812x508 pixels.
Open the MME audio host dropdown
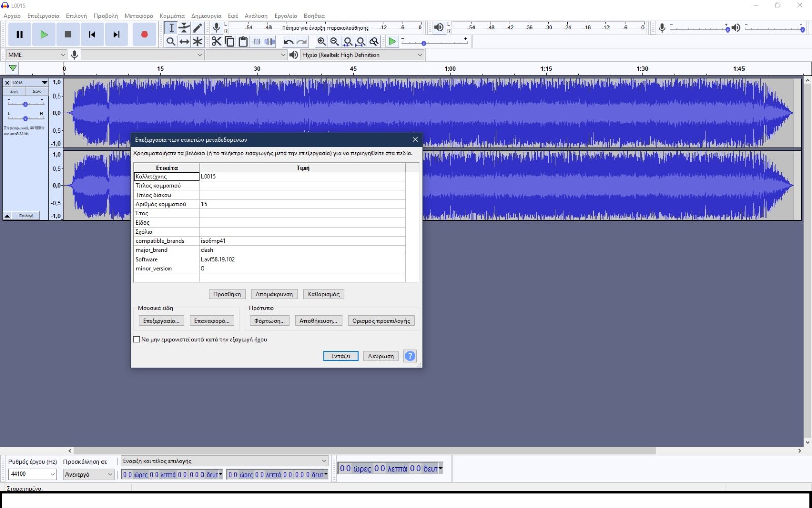click(x=37, y=55)
